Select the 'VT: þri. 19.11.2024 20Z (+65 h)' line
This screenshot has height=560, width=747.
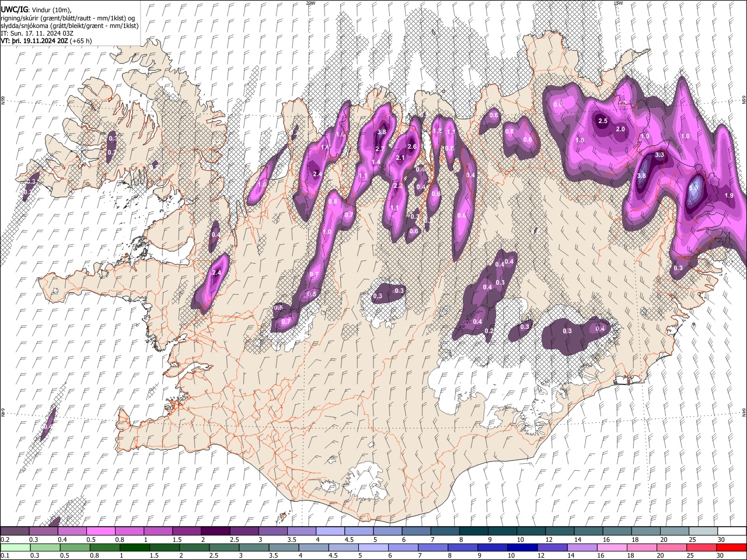click(x=46, y=41)
